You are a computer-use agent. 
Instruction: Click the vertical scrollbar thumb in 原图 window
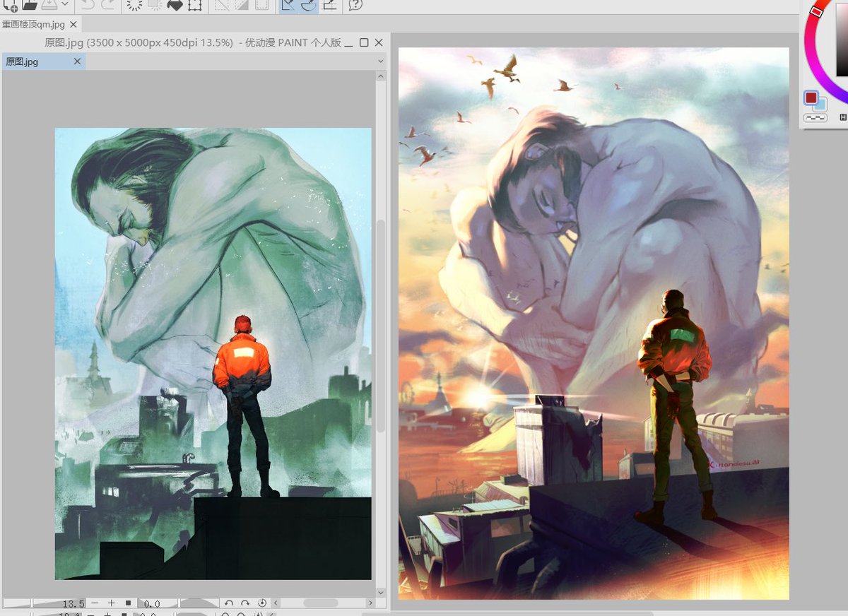tap(381, 326)
